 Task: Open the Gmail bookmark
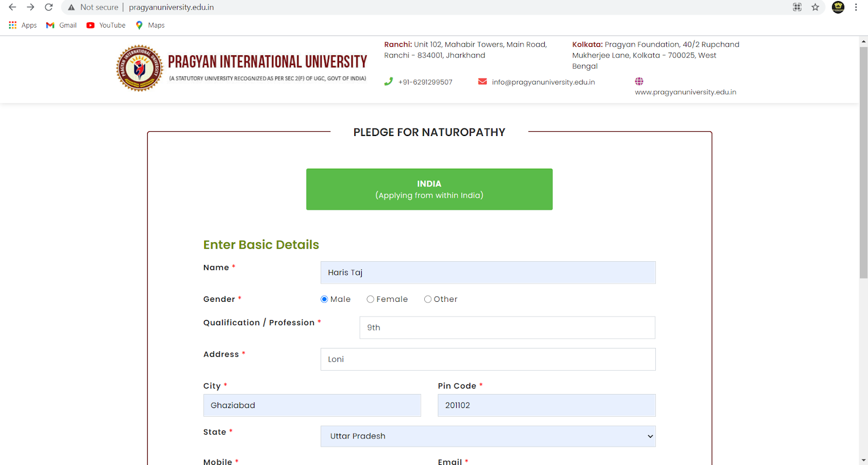[x=61, y=25]
